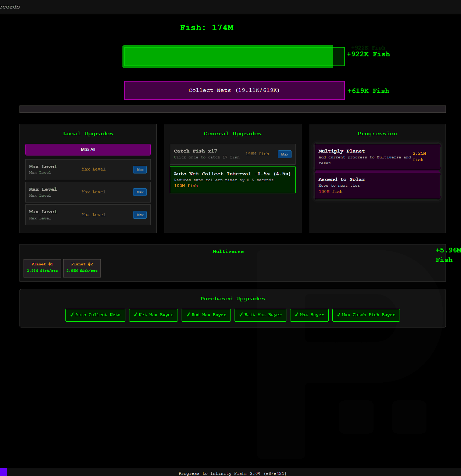
Task: Click Max in second Max Level row
Action: click(140, 192)
